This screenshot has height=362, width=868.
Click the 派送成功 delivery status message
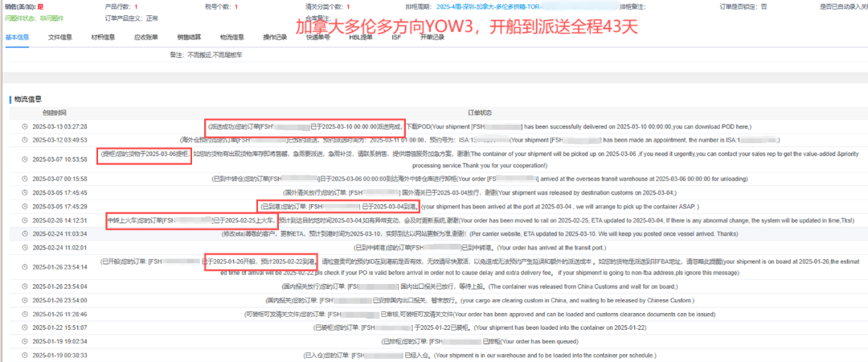(479, 126)
